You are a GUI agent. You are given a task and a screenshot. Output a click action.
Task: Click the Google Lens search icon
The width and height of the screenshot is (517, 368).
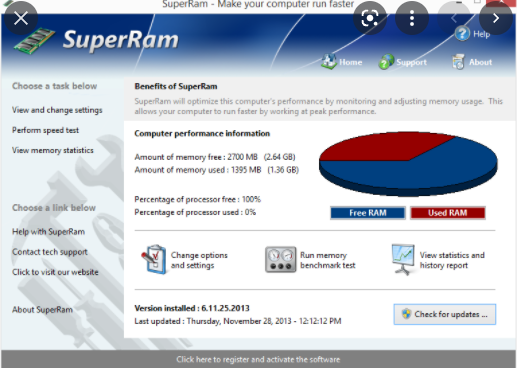pos(370,18)
